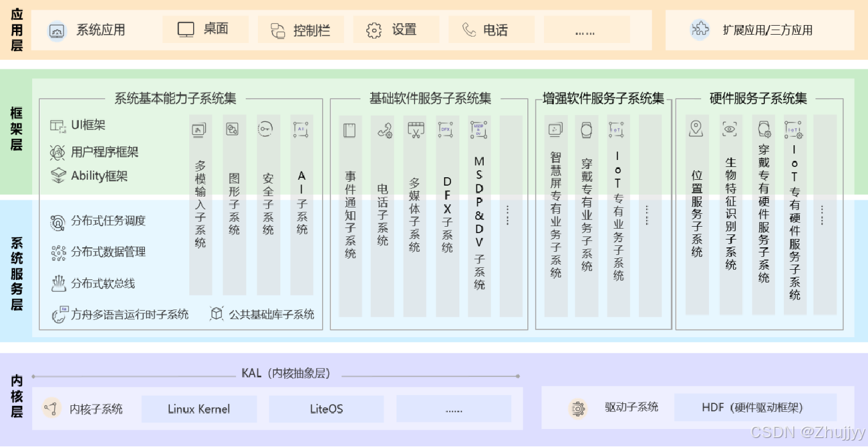Screen dimensions: 868x447
Task: Click the 桌面 desktop icon
Action: (x=185, y=29)
